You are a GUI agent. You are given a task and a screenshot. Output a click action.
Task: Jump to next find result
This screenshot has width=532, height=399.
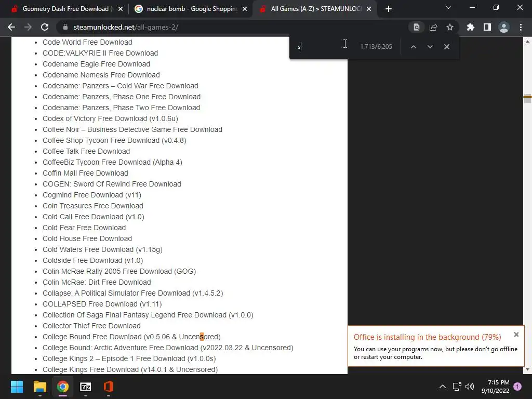(430, 47)
